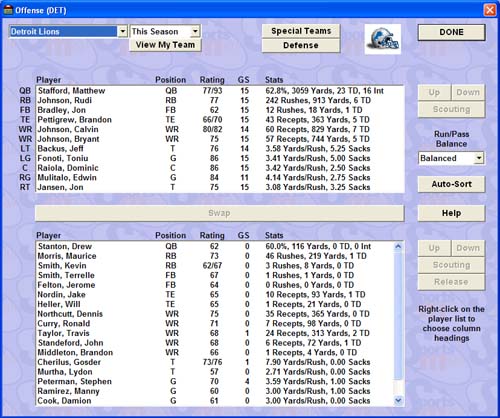The height and width of the screenshot is (418, 500).
Task: Select bench player Peterman, Stephen
Action: coord(215,382)
